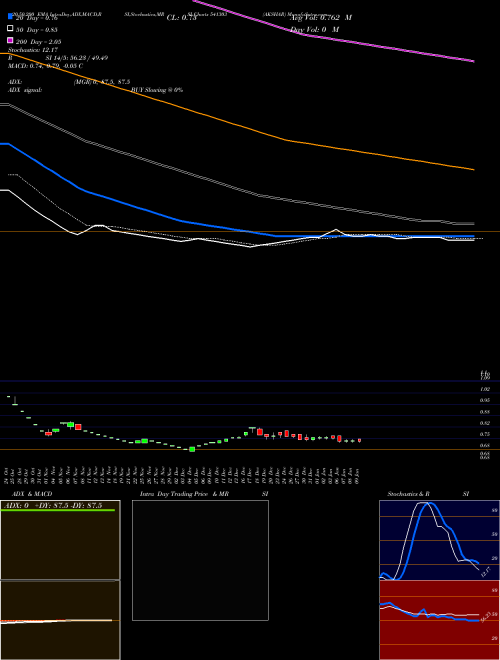Click the 'Day Vol: 0 M' text

tap(314, 29)
